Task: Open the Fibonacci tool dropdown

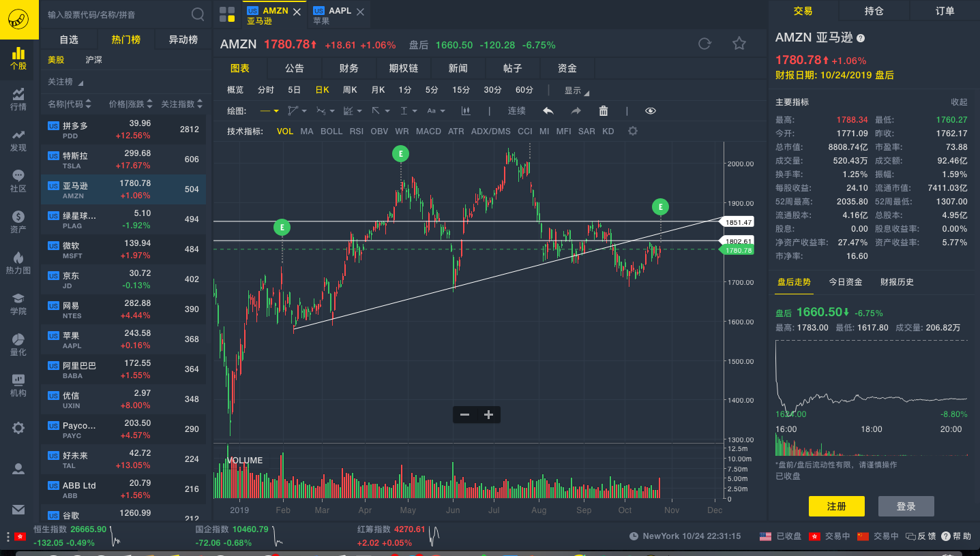Action: coord(353,110)
